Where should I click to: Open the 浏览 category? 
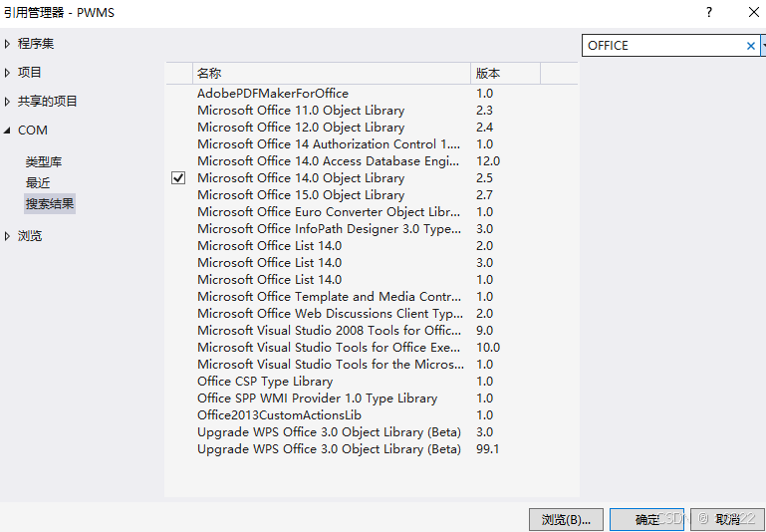[30, 236]
